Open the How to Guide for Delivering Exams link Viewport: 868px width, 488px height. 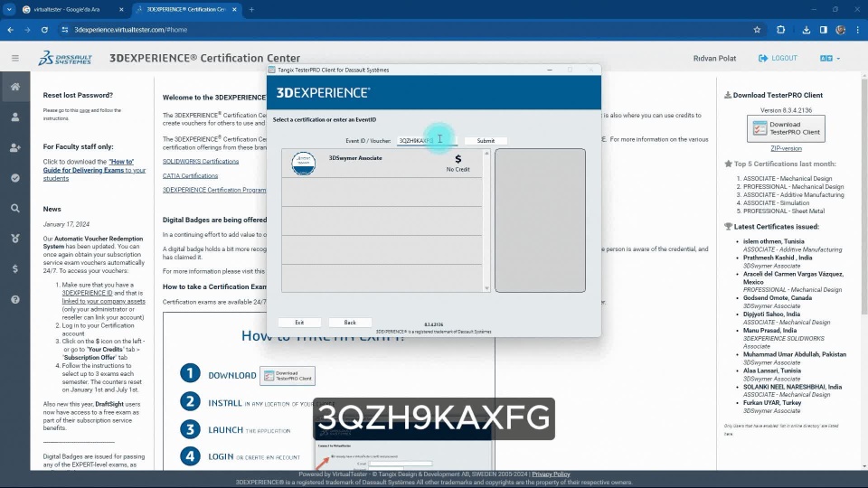94,170
